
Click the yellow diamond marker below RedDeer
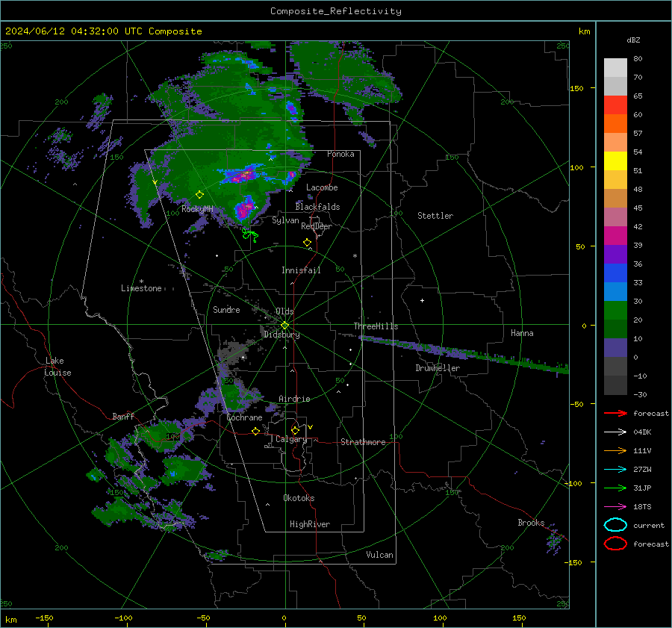[x=307, y=243]
